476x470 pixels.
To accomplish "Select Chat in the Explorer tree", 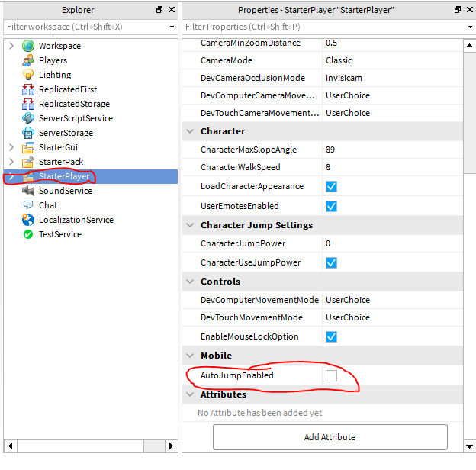I will [x=48, y=205].
